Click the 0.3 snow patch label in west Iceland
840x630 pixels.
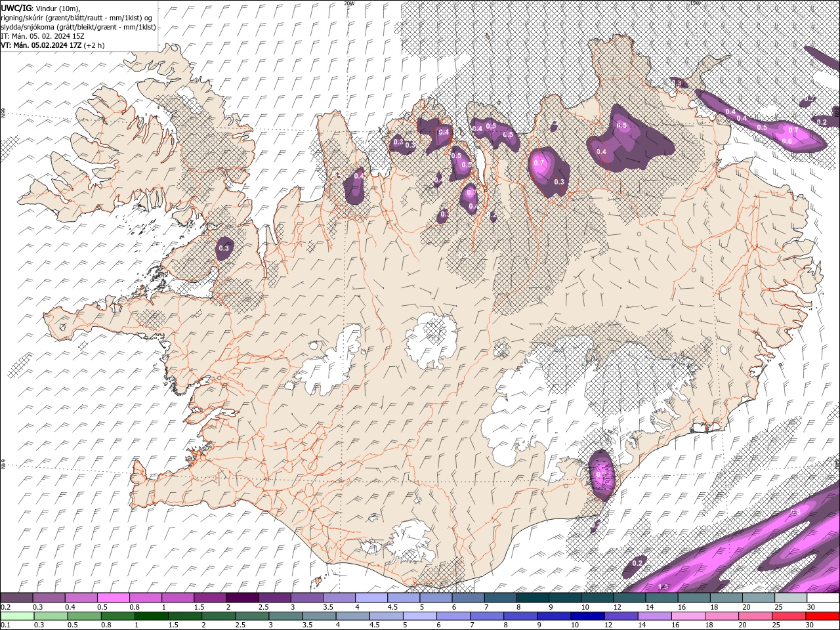coord(224,248)
